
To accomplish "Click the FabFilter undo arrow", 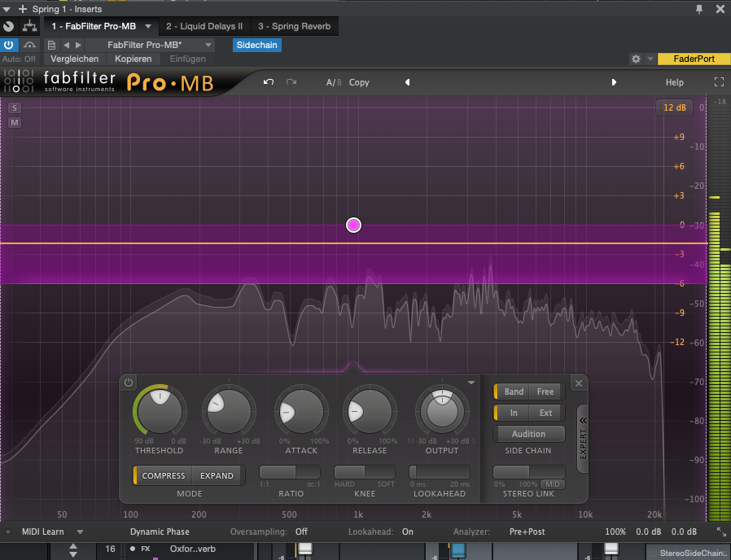I will click(268, 82).
